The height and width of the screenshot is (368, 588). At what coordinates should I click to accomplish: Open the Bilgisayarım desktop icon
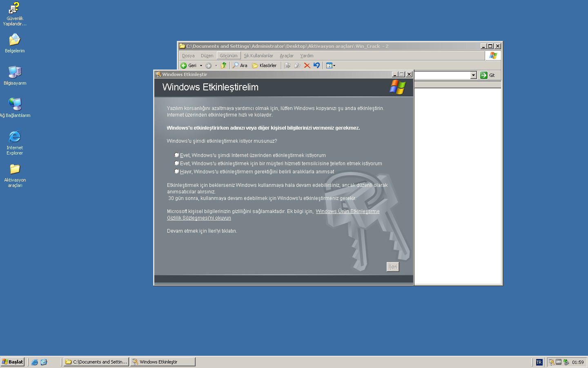click(x=15, y=76)
